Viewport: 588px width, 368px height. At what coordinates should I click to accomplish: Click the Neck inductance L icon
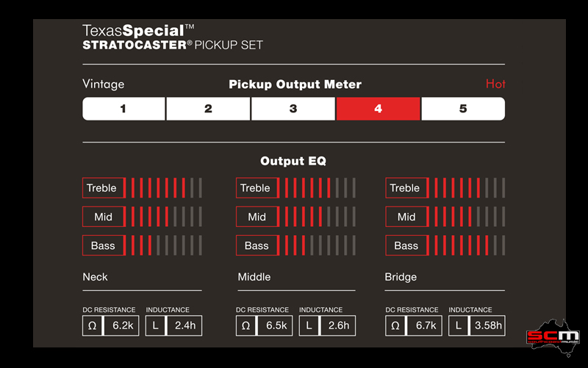155,325
